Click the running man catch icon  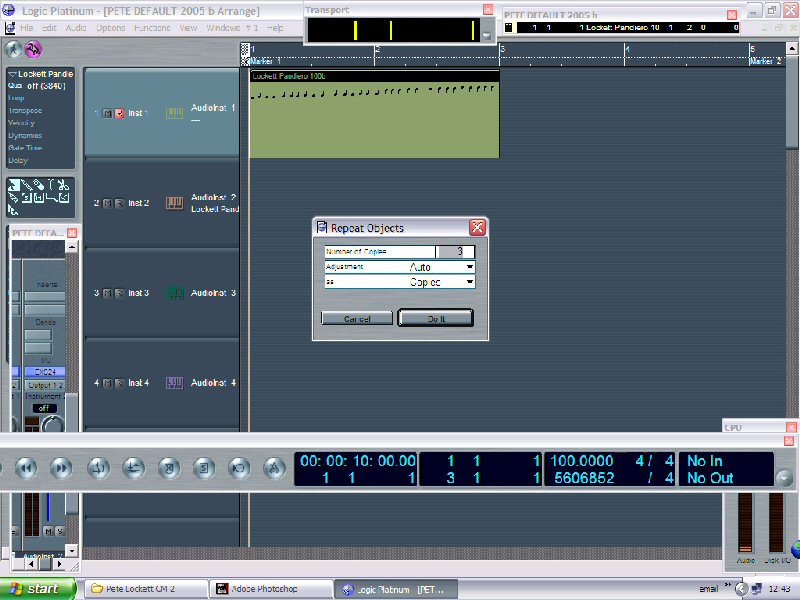[14, 49]
